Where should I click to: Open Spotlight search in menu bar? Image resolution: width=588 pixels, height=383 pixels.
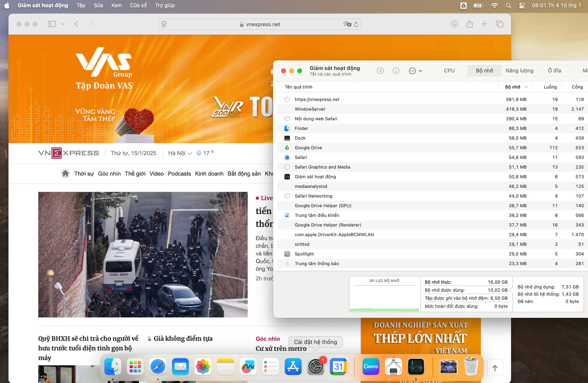[508, 5]
